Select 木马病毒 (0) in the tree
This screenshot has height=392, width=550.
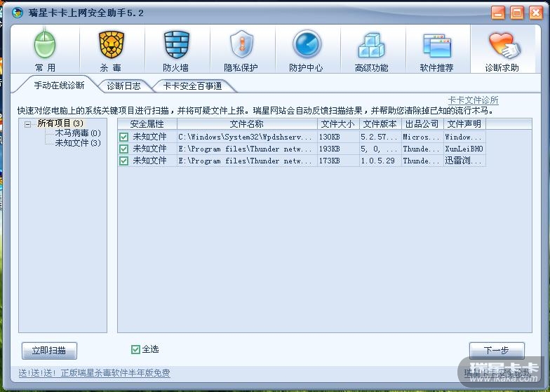tap(78, 133)
